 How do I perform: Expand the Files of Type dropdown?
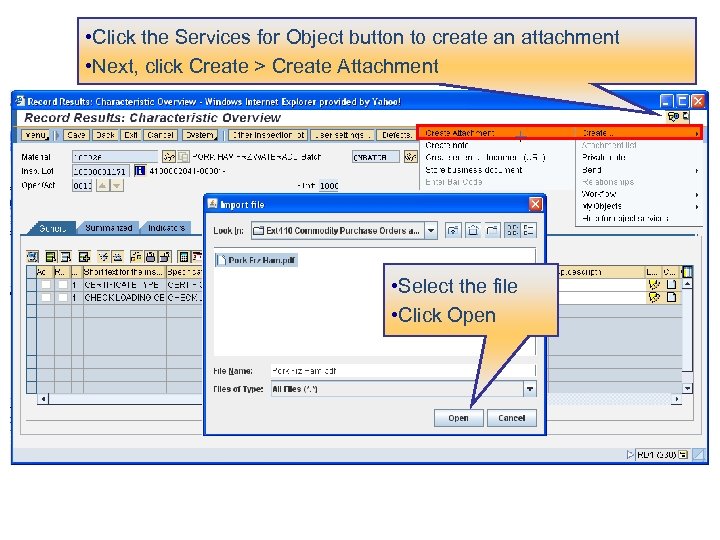point(529,389)
